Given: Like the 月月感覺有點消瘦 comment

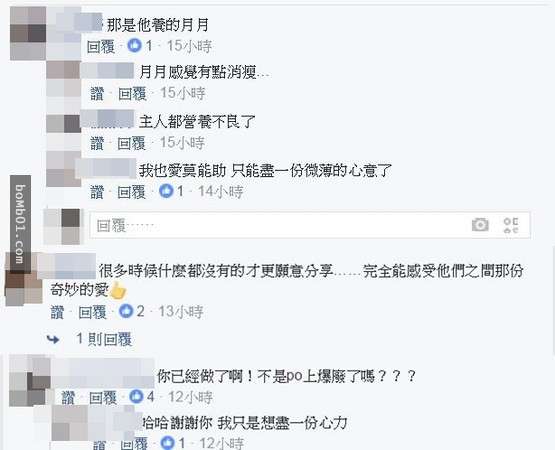Looking at the screenshot, I should [97, 94].
